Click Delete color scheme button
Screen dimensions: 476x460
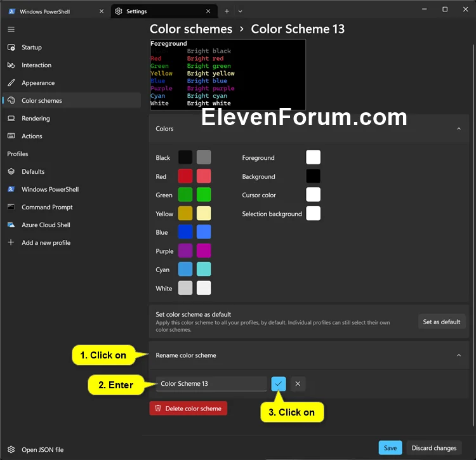[188, 409]
